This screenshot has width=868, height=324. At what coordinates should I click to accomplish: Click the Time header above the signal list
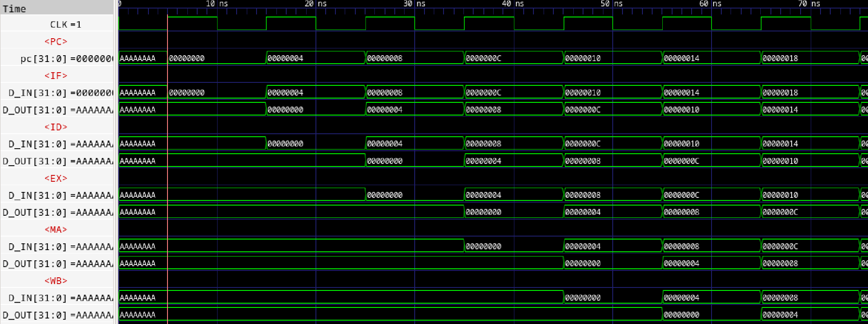pyautogui.click(x=14, y=8)
